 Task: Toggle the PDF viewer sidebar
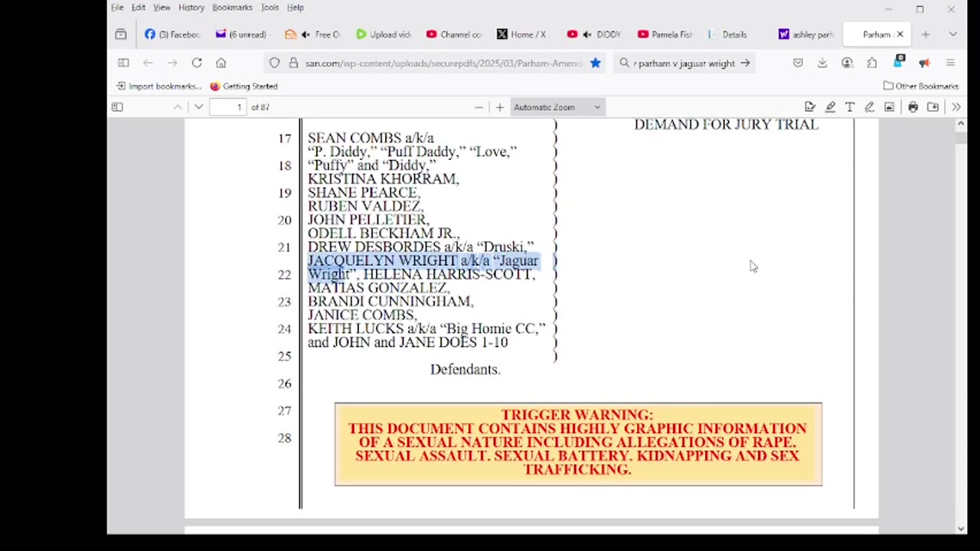[117, 107]
